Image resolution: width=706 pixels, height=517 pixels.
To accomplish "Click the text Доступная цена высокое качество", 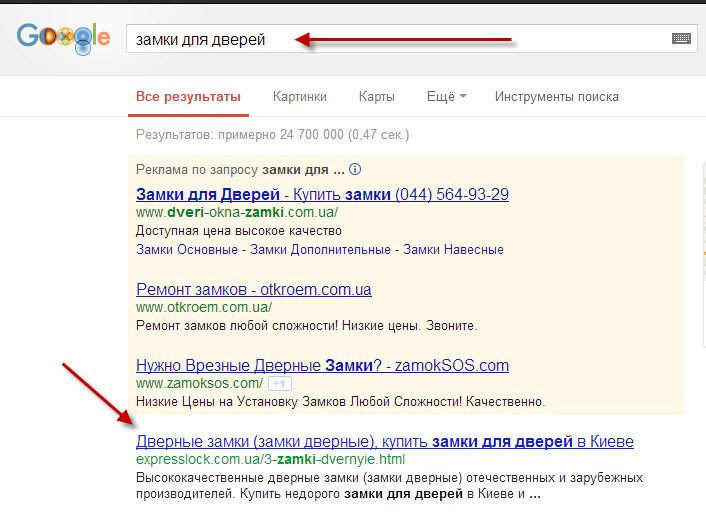I will (239, 231).
